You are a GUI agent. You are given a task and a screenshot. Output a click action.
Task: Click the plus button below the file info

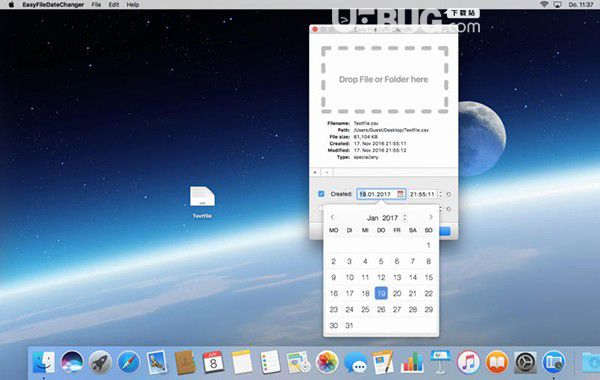click(315, 172)
